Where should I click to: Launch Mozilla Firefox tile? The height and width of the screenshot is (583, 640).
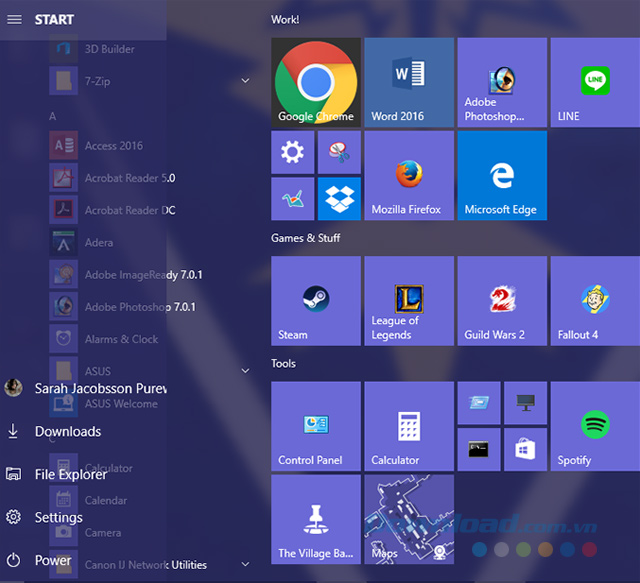click(409, 176)
